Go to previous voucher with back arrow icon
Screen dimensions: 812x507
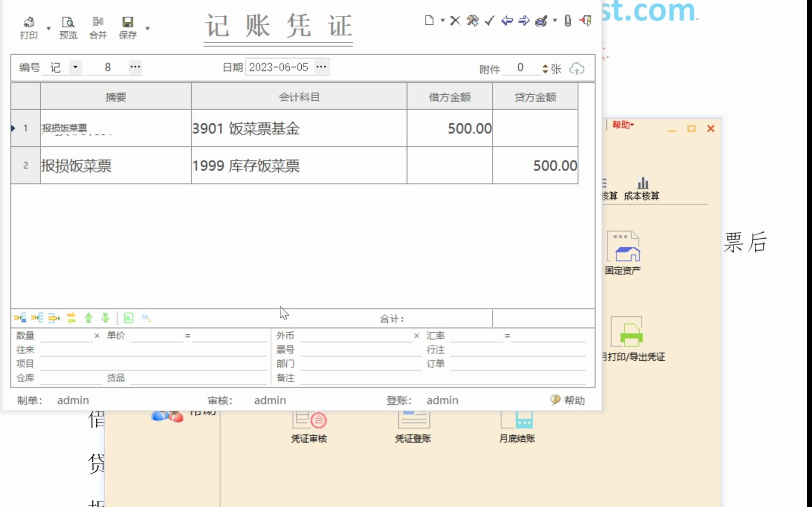507,21
